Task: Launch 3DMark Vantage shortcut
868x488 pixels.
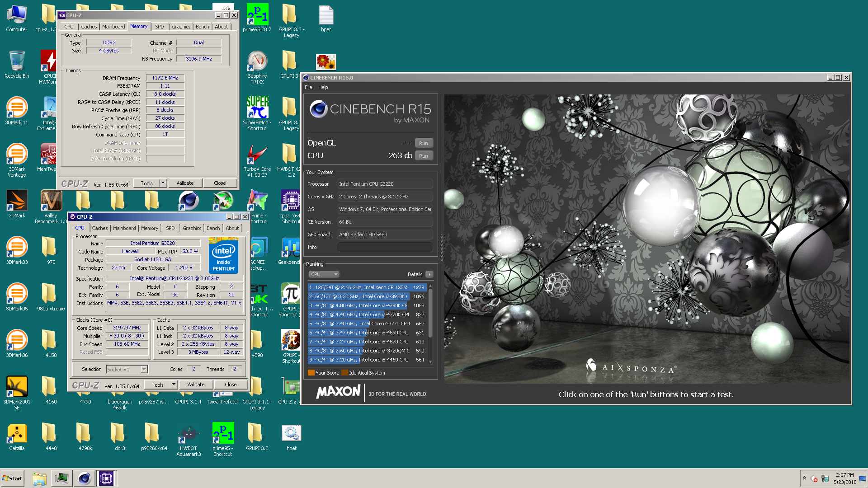Action: [17, 159]
